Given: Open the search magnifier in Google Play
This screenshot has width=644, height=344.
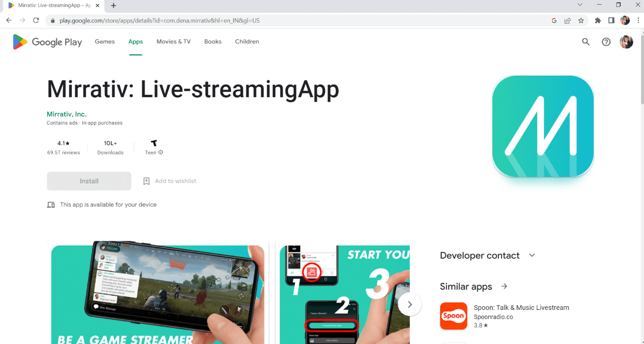Looking at the screenshot, I should pyautogui.click(x=586, y=42).
